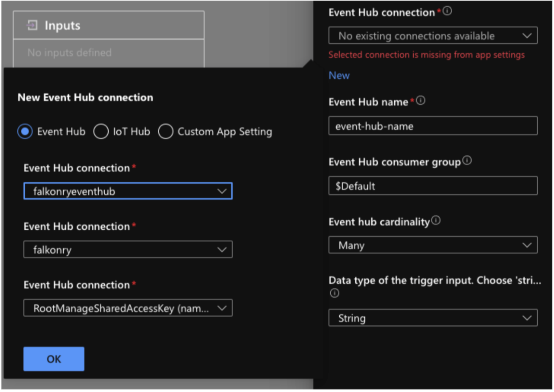The width and height of the screenshot is (554, 392).
Task: Click the consumer group field containing $Default
Action: [x=433, y=186]
